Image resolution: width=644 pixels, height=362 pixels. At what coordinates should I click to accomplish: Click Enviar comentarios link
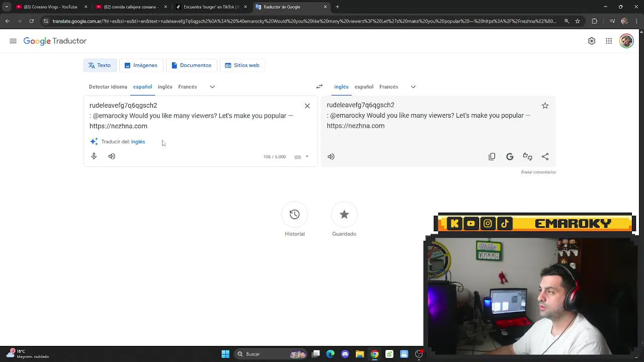pos(538,172)
